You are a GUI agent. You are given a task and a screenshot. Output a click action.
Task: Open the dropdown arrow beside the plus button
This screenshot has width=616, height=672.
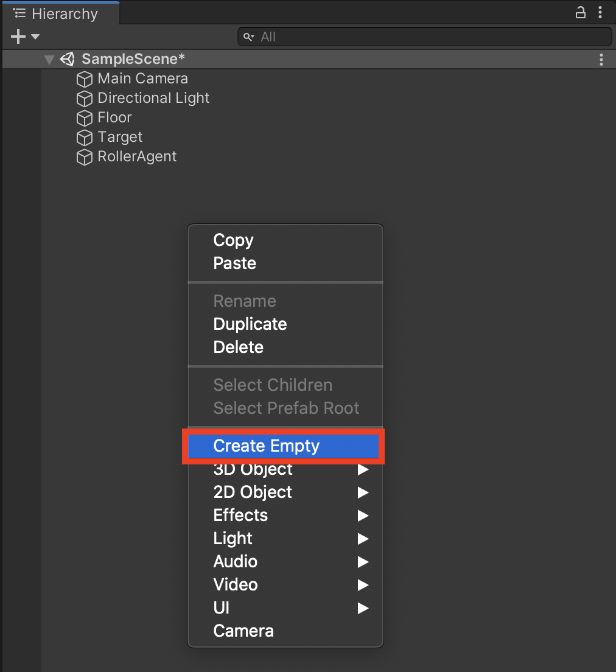click(35, 37)
